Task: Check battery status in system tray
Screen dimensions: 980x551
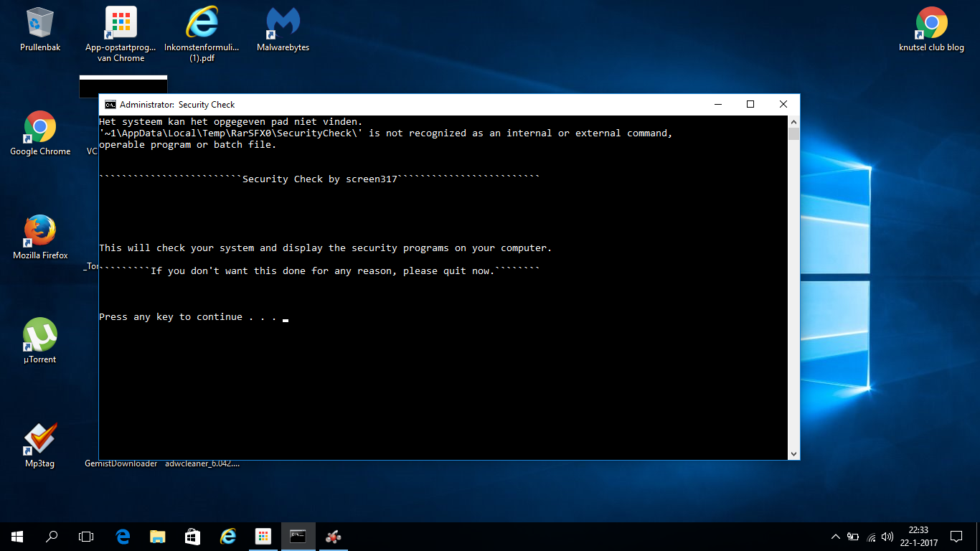Action: tap(853, 537)
